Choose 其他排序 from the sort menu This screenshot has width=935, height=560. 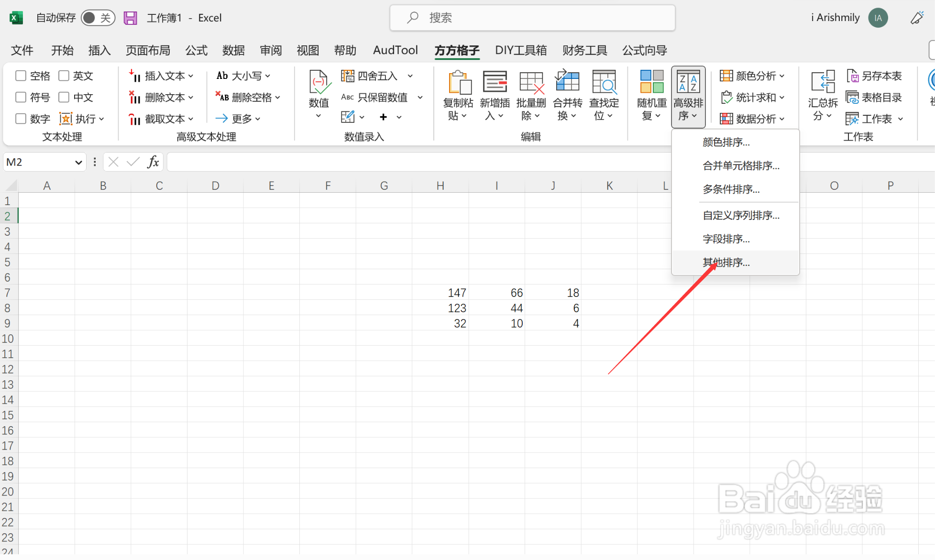[x=726, y=263]
